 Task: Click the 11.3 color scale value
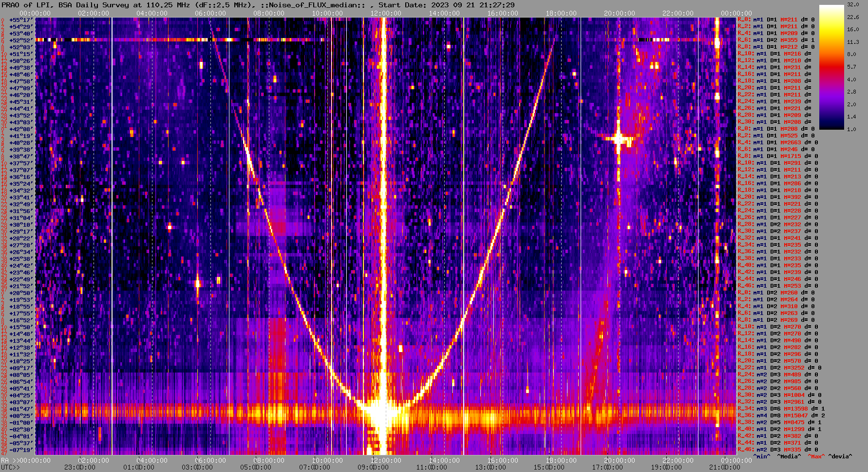pyautogui.click(x=853, y=42)
